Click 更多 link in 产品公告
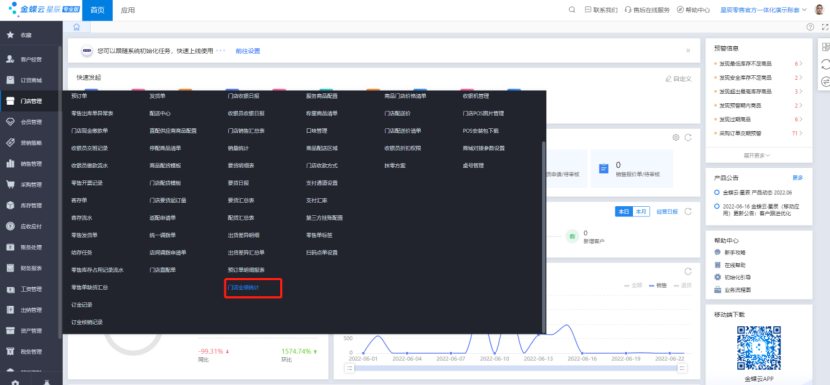This screenshot has height=385, width=830. [x=797, y=177]
